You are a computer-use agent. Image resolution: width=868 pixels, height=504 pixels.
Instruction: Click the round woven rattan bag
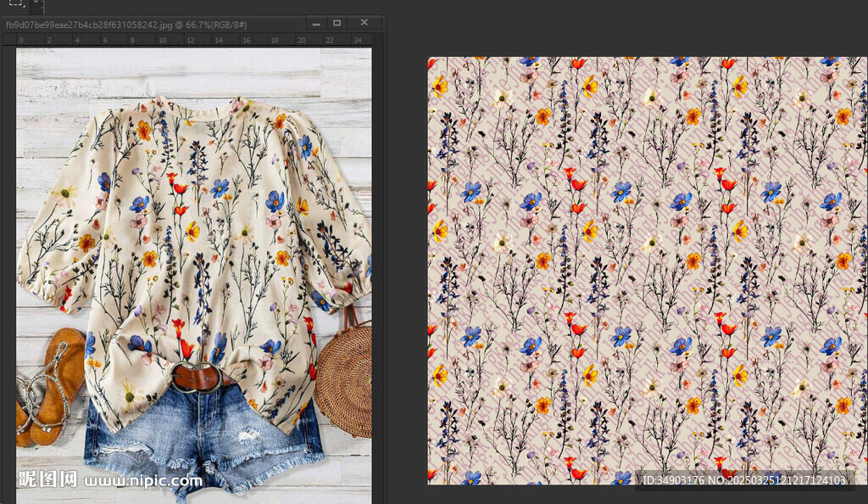click(x=345, y=380)
